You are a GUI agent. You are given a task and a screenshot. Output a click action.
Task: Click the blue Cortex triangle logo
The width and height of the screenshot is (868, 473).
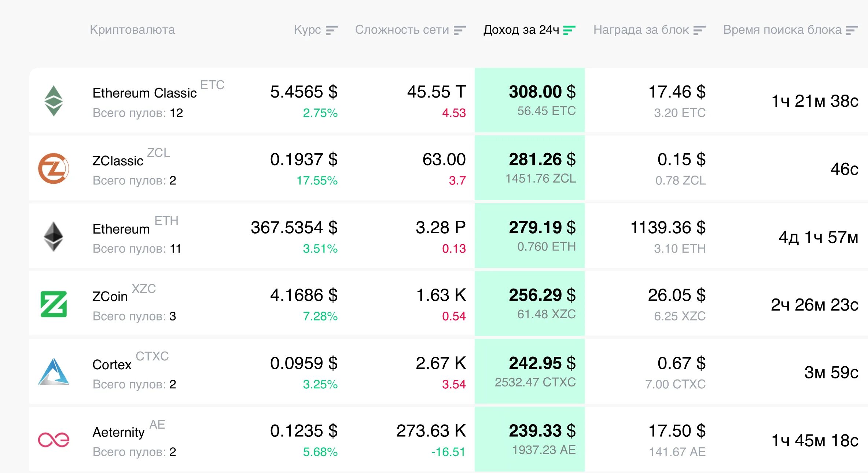tap(54, 372)
